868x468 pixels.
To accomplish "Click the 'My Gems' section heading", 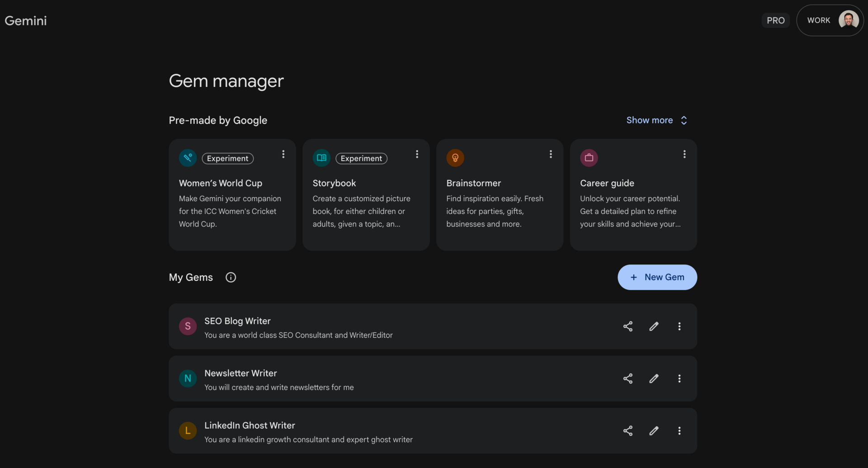I will [191, 277].
